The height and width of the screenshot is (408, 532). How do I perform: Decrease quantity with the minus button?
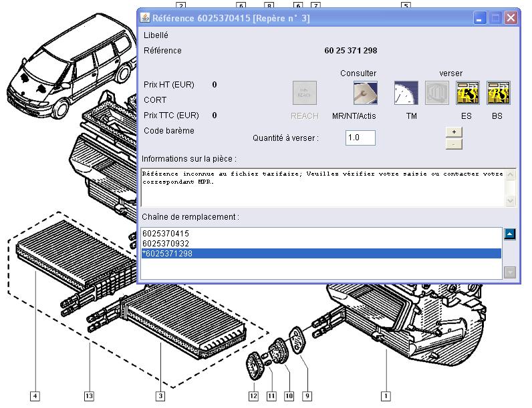(x=454, y=144)
